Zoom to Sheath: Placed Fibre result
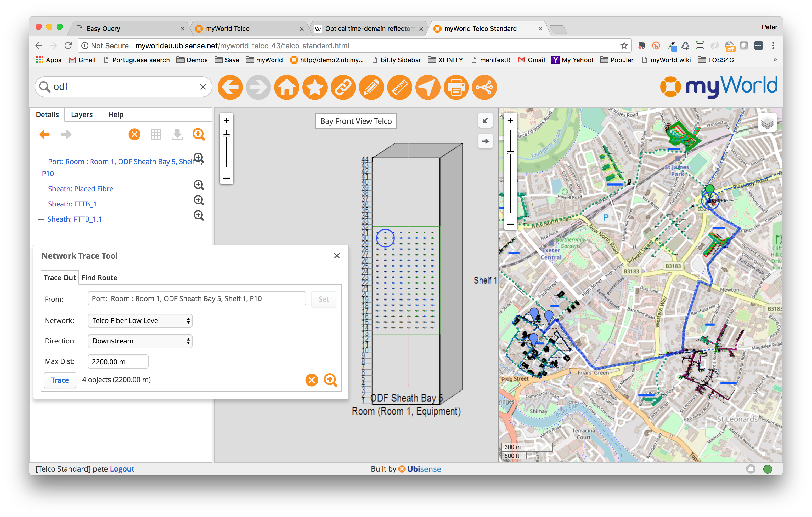 199,185
